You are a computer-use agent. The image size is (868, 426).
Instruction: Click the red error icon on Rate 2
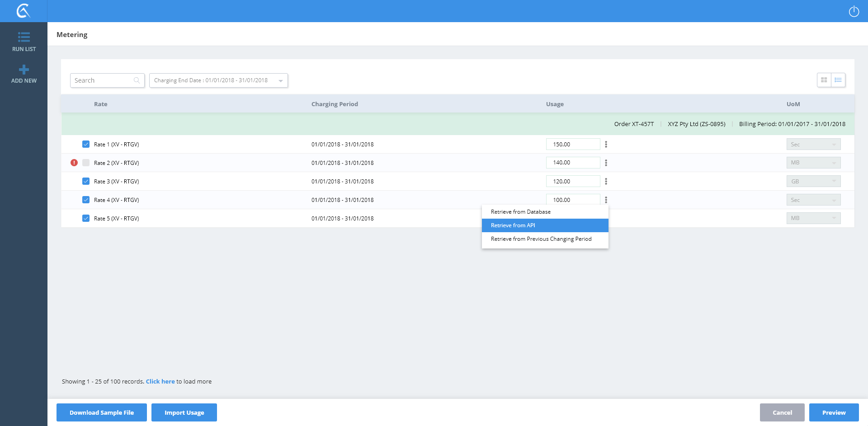pyautogui.click(x=74, y=163)
